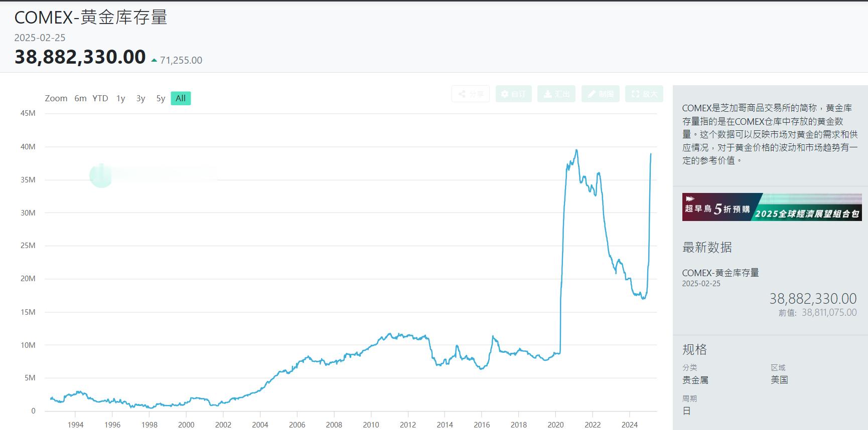Click the change value 71,255.00

tap(181, 60)
